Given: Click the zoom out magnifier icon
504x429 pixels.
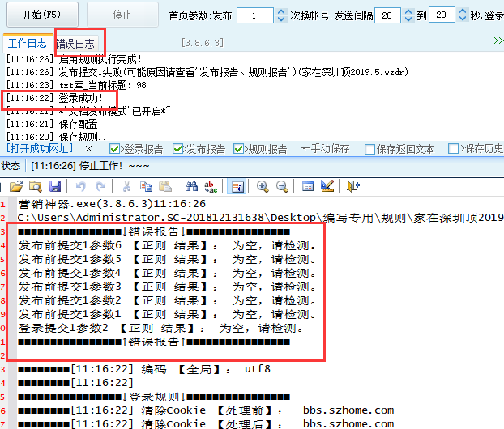Looking at the screenshot, I should point(282,186).
